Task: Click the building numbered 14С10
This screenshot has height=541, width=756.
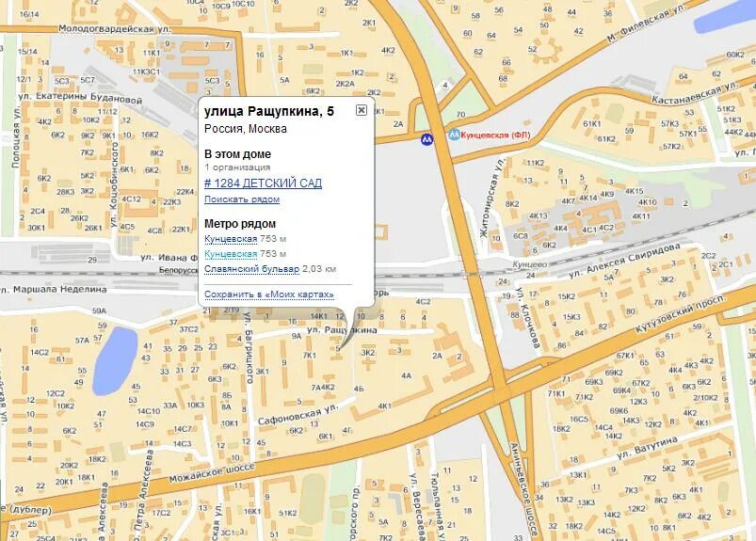Action: coord(148,411)
